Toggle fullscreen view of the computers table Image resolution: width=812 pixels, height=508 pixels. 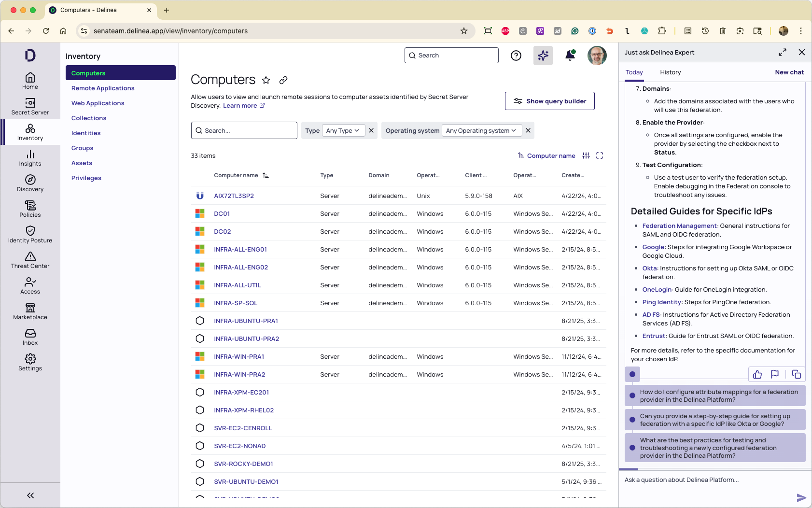[x=600, y=155]
